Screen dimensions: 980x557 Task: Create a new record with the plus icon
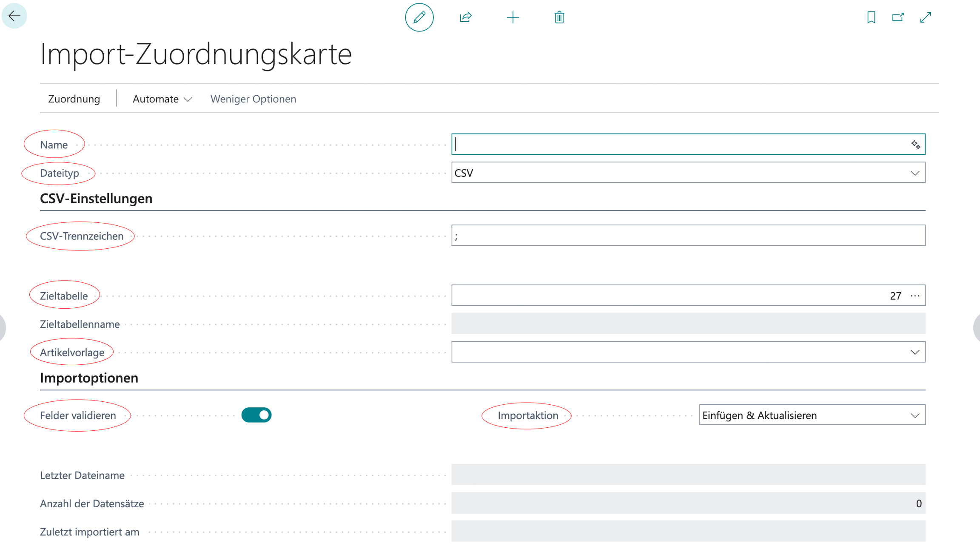(513, 17)
